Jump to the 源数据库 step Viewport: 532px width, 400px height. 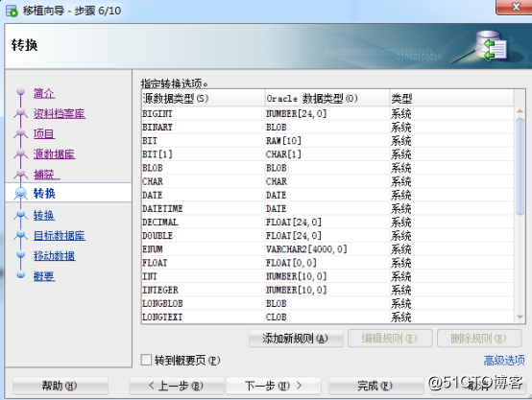click(54, 154)
